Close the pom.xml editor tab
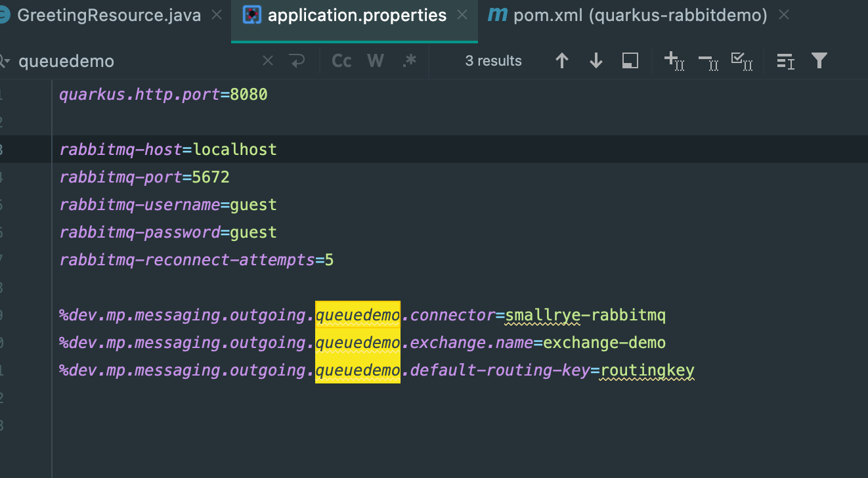 [x=783, y=16]
